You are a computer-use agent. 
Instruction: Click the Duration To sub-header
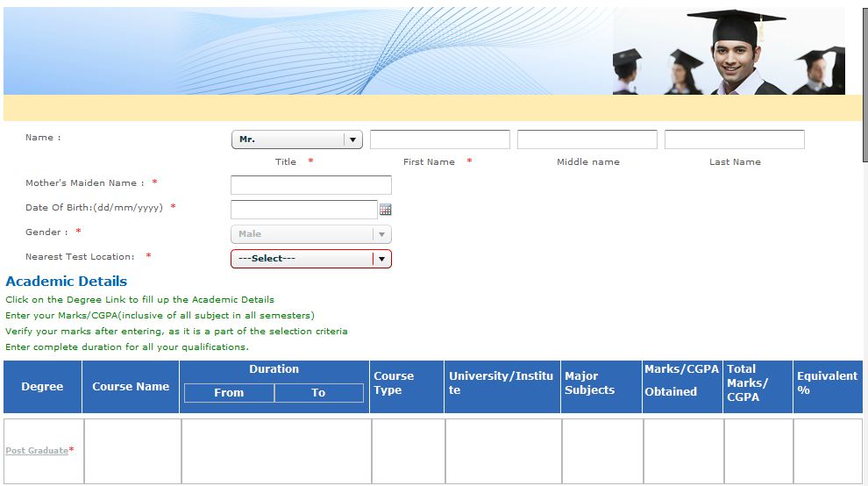[x=318, y=393]
